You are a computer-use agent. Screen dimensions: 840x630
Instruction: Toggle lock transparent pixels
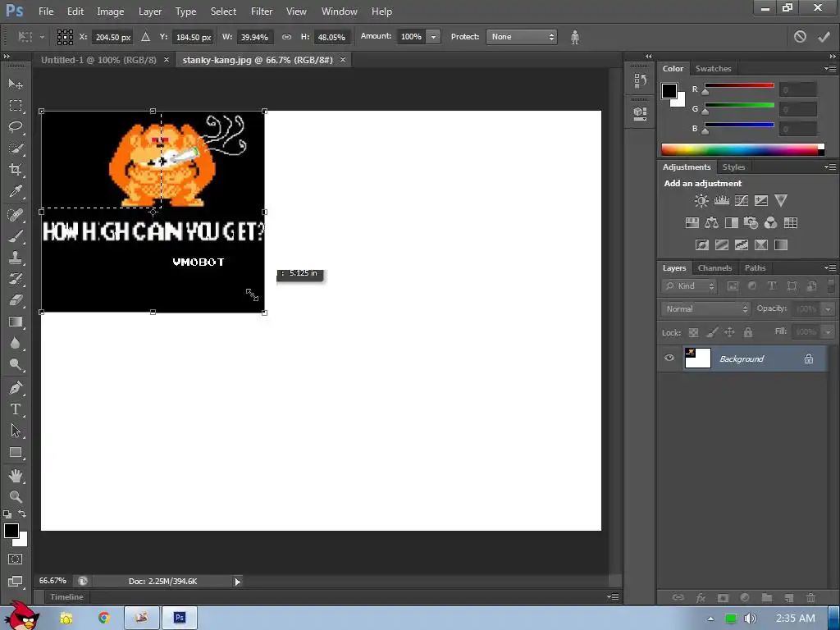pyautogui.click(x=693, y=333)
